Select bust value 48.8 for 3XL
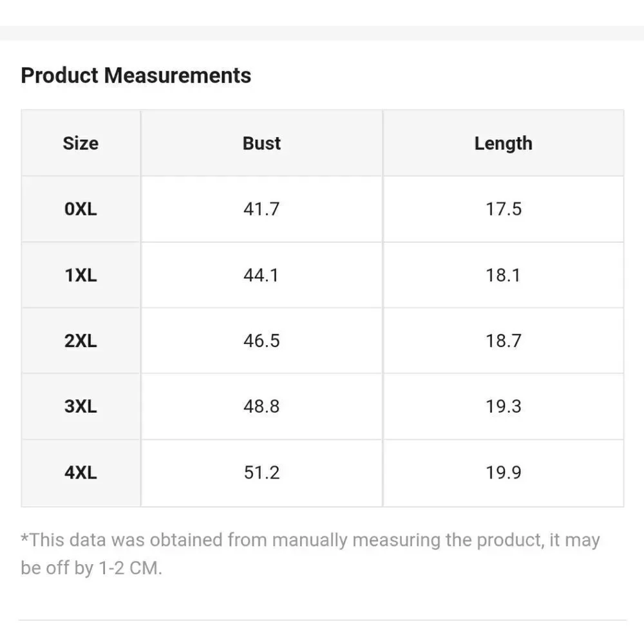This screenshot has height=644, width=644. pyautogui.click(x=261, y=406)
